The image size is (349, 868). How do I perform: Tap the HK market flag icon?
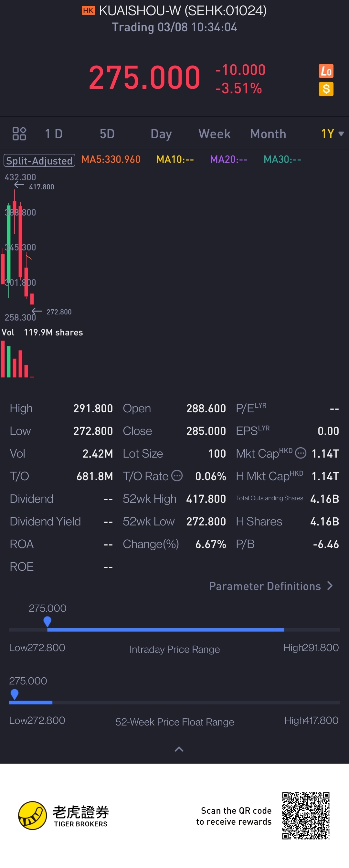click(88, 11)
